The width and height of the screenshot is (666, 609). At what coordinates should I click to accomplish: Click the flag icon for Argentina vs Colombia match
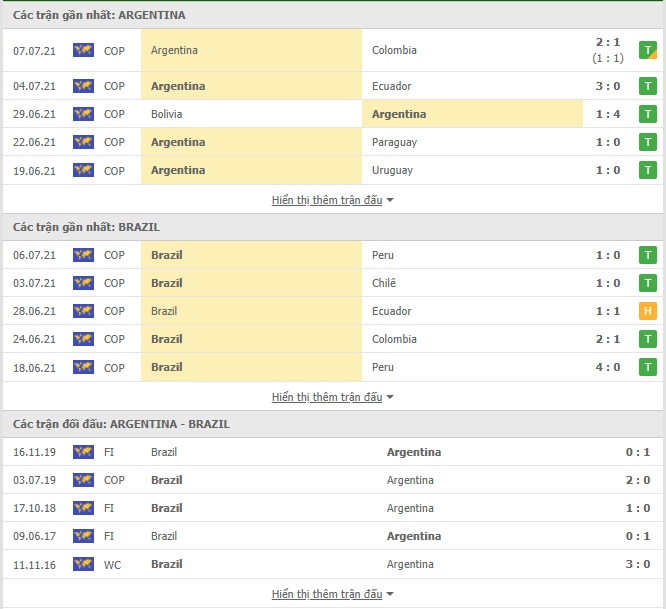(83, 50)
